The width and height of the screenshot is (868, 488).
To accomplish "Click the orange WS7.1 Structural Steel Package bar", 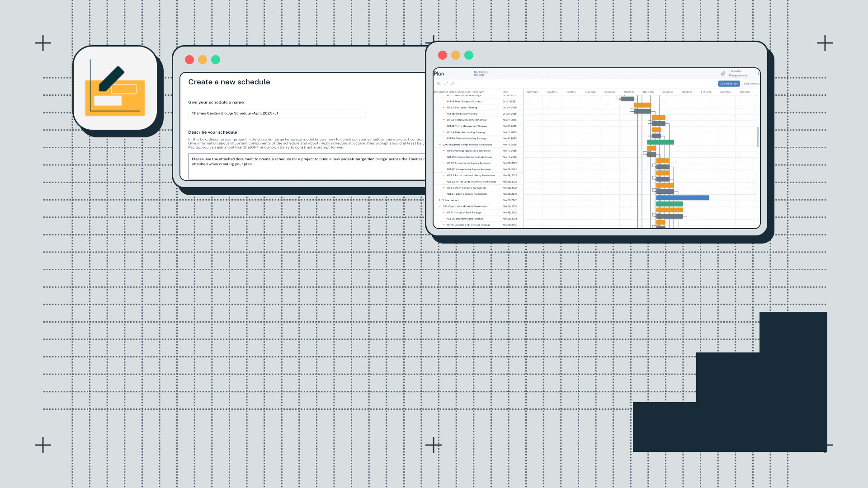I will click(x=670, y=210).
